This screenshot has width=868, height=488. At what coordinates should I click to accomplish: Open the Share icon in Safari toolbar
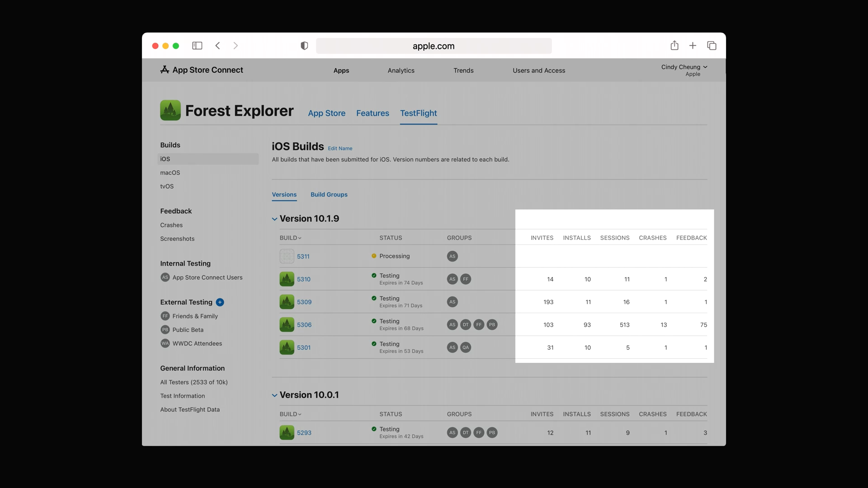tap(674, 45)
